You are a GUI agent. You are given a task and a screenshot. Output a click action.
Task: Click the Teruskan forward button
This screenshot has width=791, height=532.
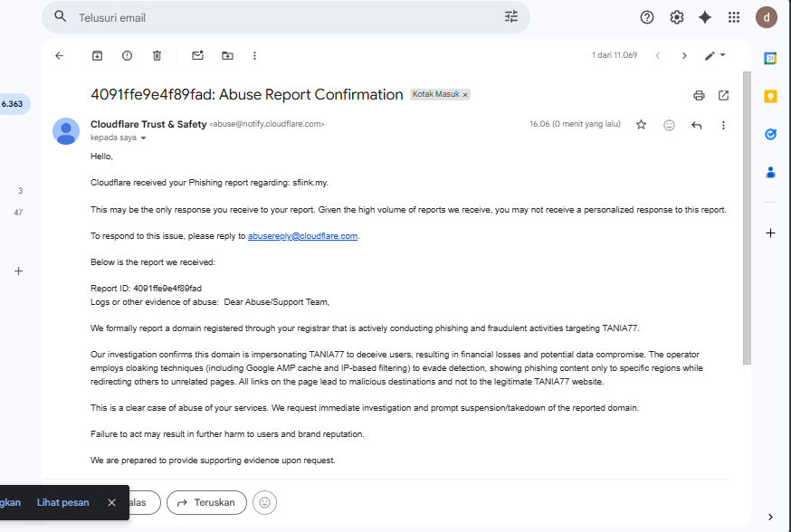206,502
